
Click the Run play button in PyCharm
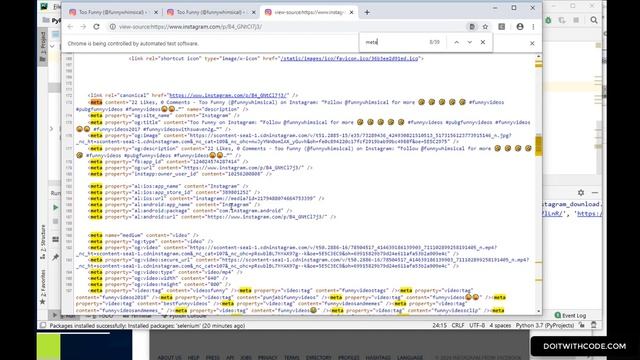click(x=56, y=208)
